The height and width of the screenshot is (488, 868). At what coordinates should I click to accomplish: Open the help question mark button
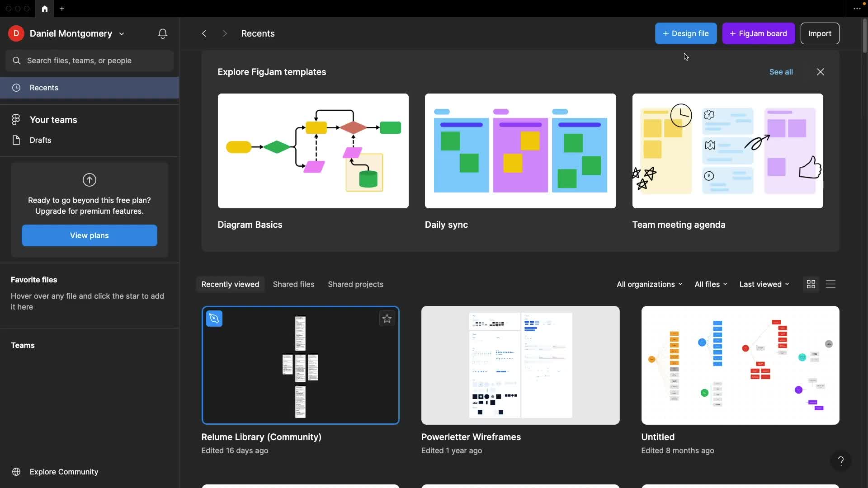tap(841, 461)
